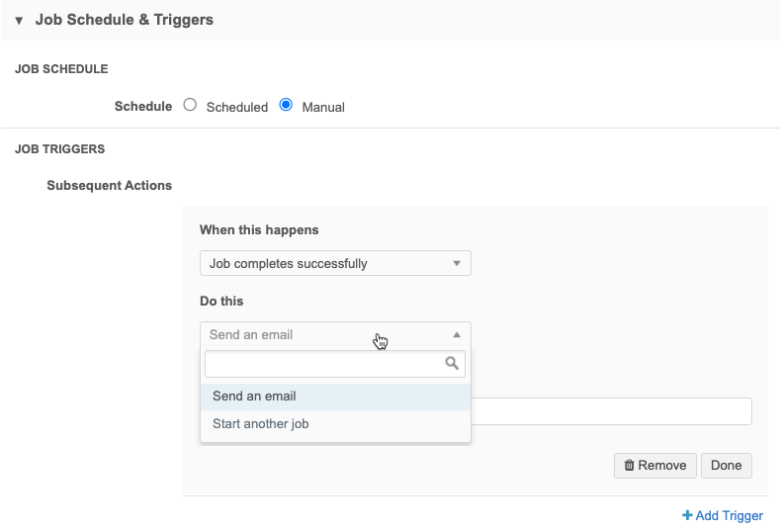Click the trash can icon on Remove
The height and width of the screenshot is (532, 780).
pyautogui.click(x=629, y=466)
